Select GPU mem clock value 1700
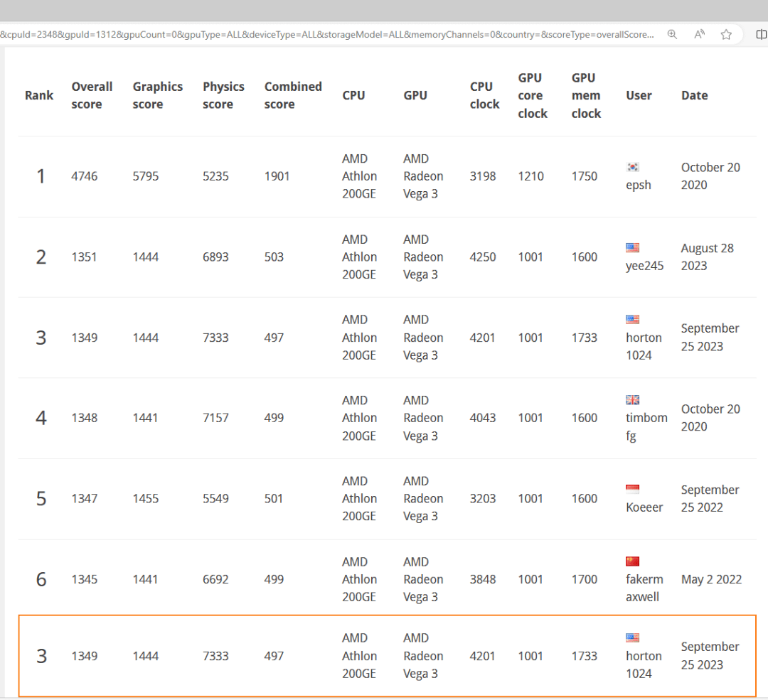The image size is (768, 700). pyautogui.click(x=585, y=580)
